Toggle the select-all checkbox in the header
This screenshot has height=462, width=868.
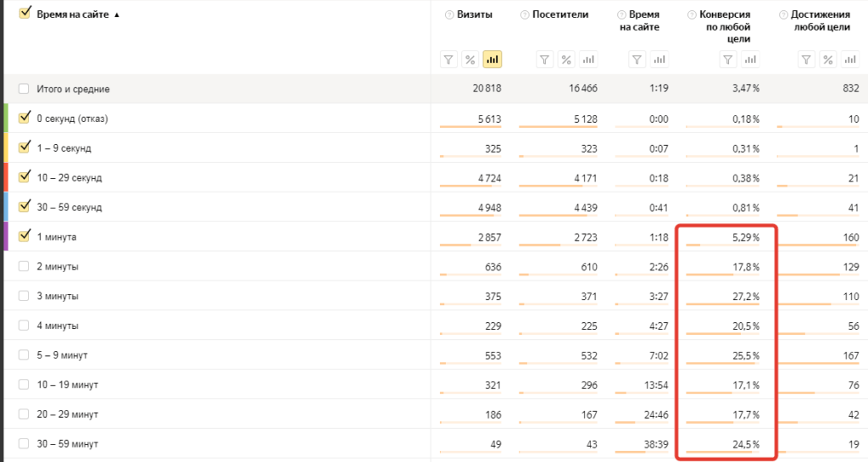pyautogui.click(x=24, y=13)
